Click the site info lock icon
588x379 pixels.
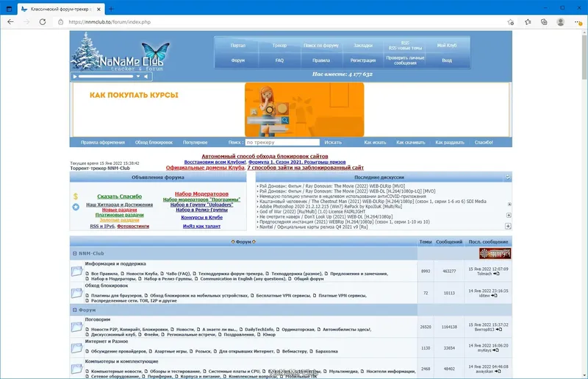pos(61,22)
